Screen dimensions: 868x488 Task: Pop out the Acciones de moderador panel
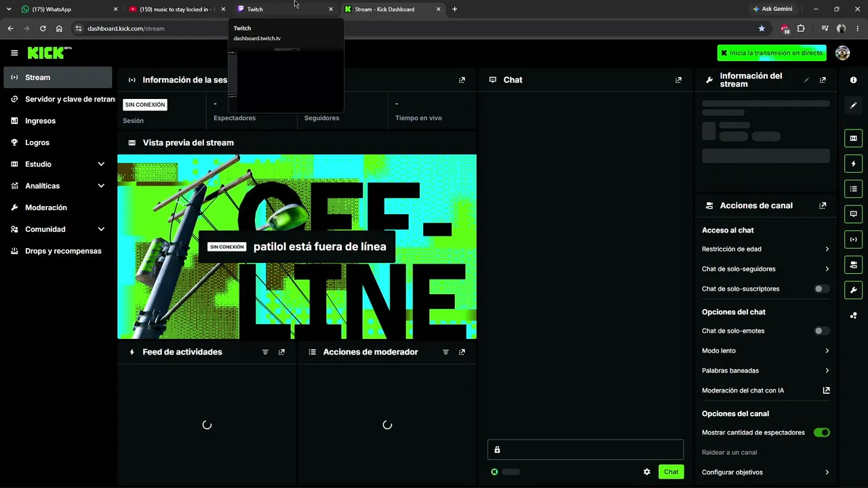click(x=462, y=352)
